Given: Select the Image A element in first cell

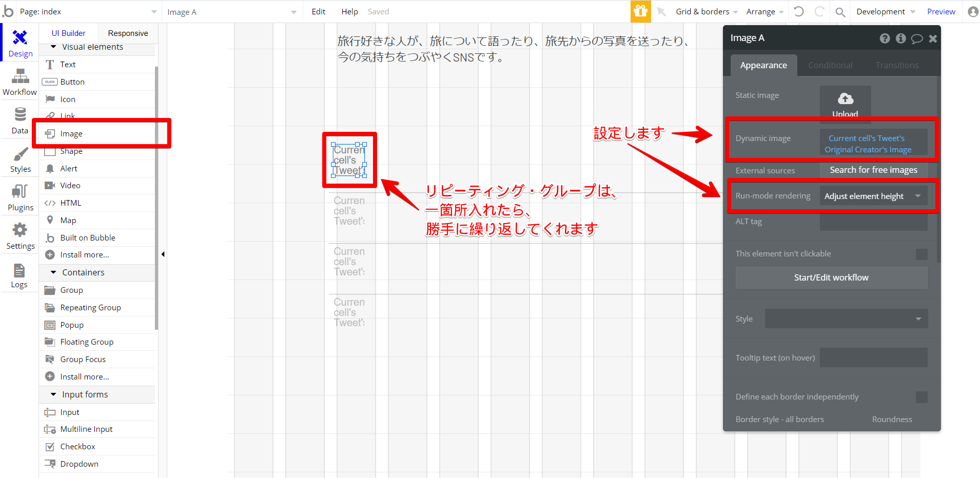Looking at the screenshot, I should pos(349,160).
